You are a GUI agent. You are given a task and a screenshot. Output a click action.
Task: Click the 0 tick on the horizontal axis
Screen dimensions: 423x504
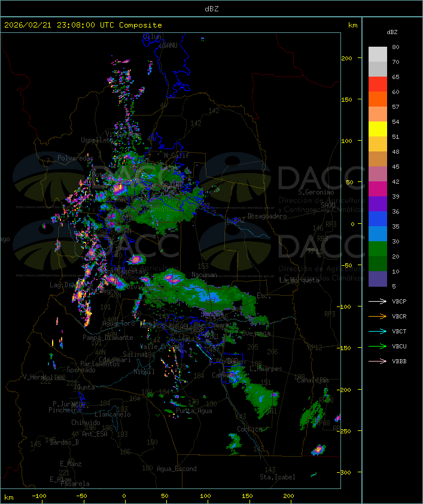(124, 496)
